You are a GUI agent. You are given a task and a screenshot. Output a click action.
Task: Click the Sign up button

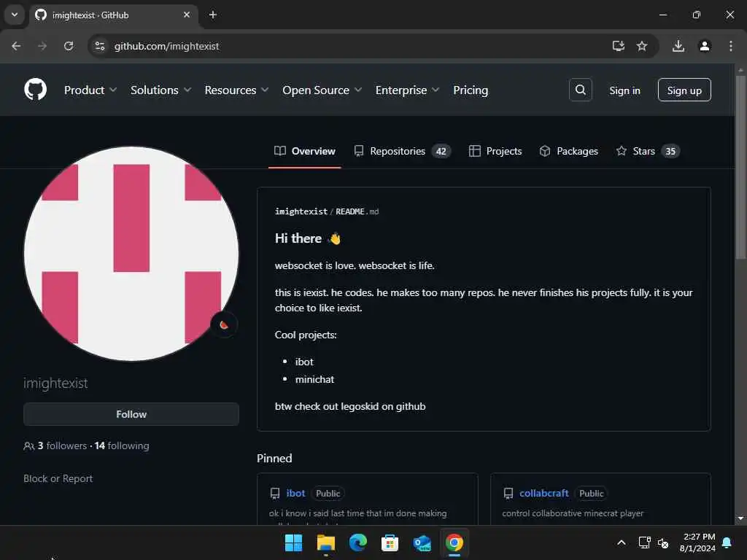pyautogui.click(x=684, y=90)
